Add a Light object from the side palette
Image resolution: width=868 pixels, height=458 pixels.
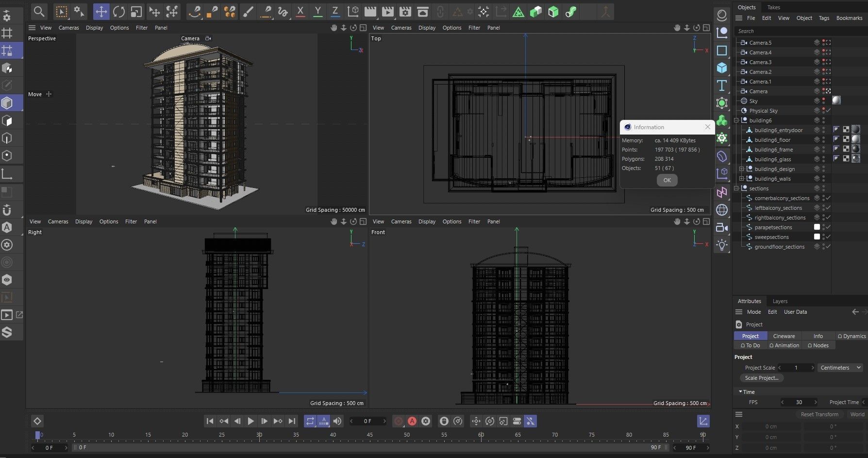[x=722, y=245]
